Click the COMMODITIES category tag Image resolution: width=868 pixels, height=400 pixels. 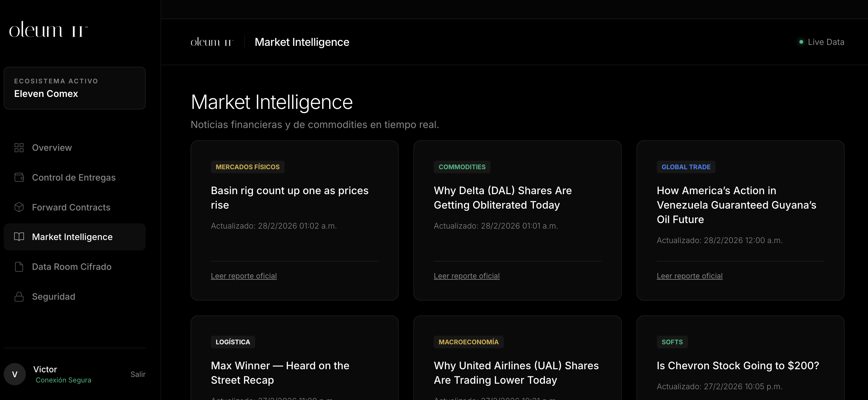click(x=462, y=166)
